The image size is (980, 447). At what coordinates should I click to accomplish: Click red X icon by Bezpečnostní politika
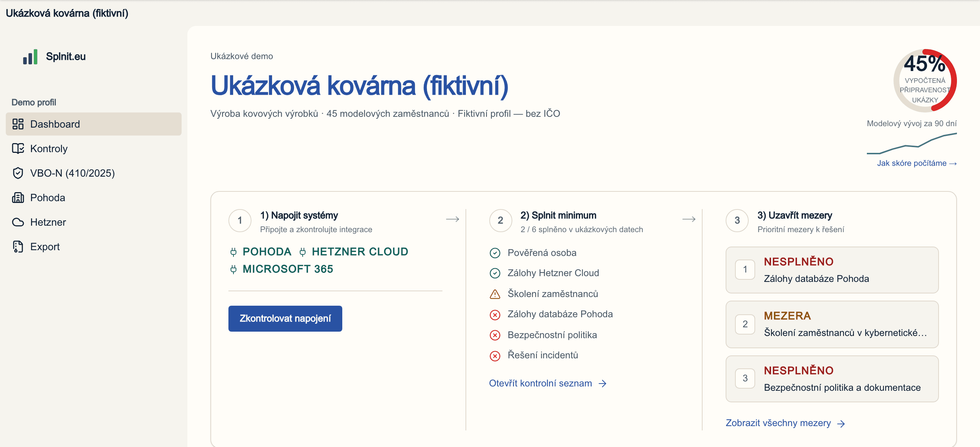click(x=495, y=336)
